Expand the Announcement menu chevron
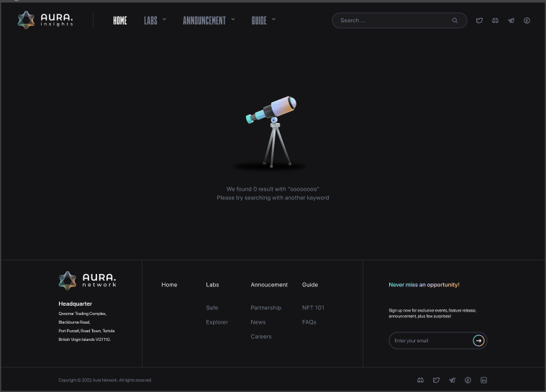Viewport: 546px width, 392px height. pyautogui.click(x=233, y=19)
